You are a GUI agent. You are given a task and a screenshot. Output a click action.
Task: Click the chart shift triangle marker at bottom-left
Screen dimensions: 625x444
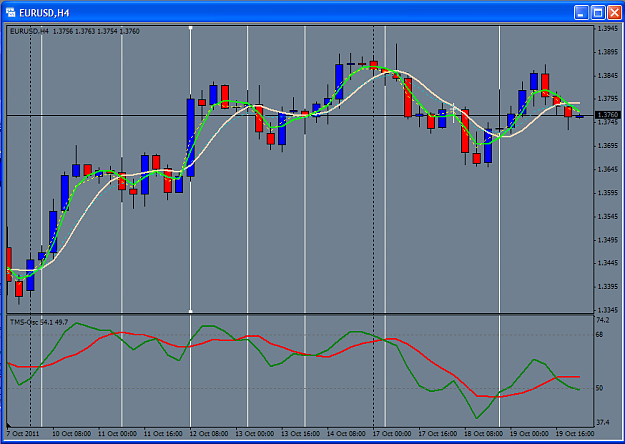(x=9, y=425)
